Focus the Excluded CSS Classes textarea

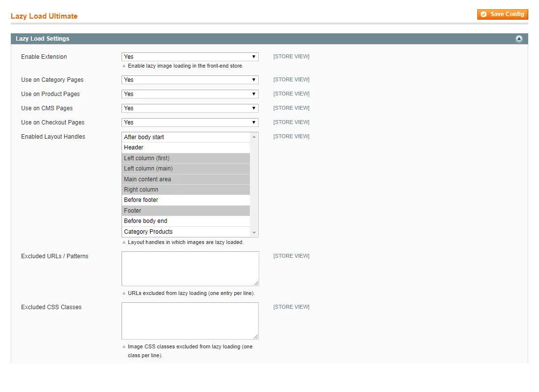pyautogui.click(x=190, y=321)
